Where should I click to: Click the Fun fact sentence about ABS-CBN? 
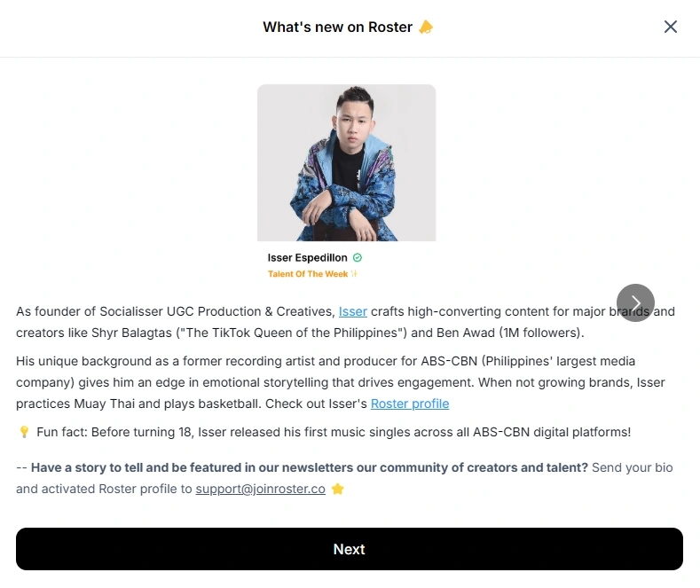click(x=334, y=432)
